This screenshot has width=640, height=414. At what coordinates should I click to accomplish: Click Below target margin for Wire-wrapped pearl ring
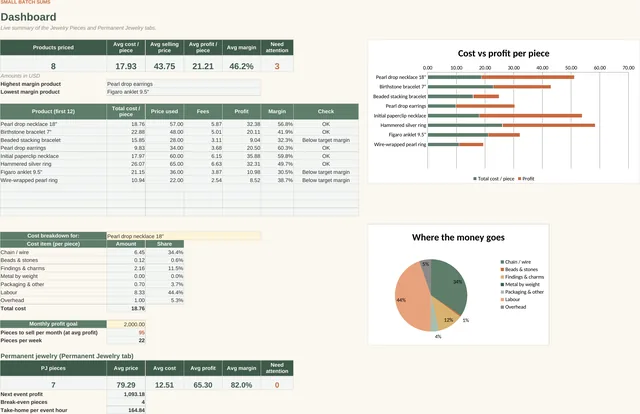click(326, 180)
